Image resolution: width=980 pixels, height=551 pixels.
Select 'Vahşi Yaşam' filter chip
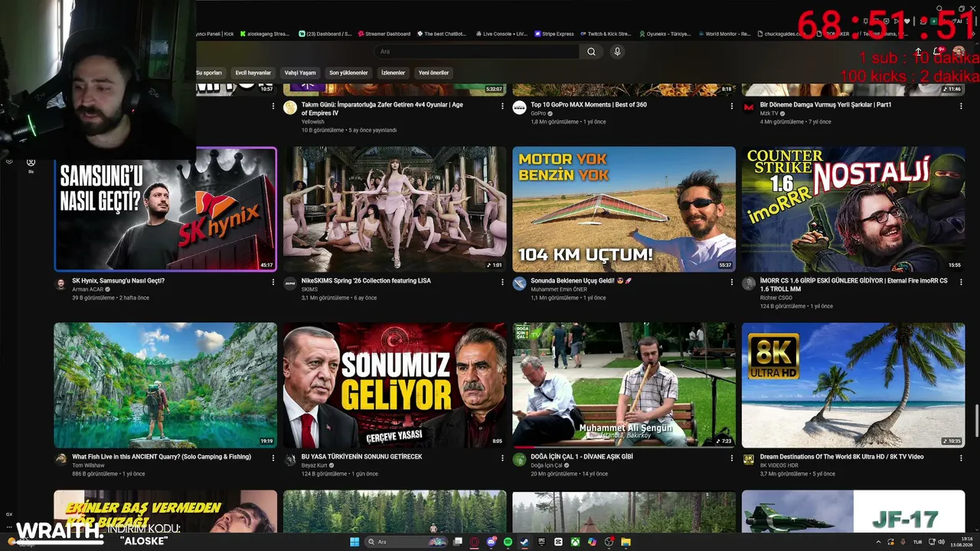coord(300,73)
